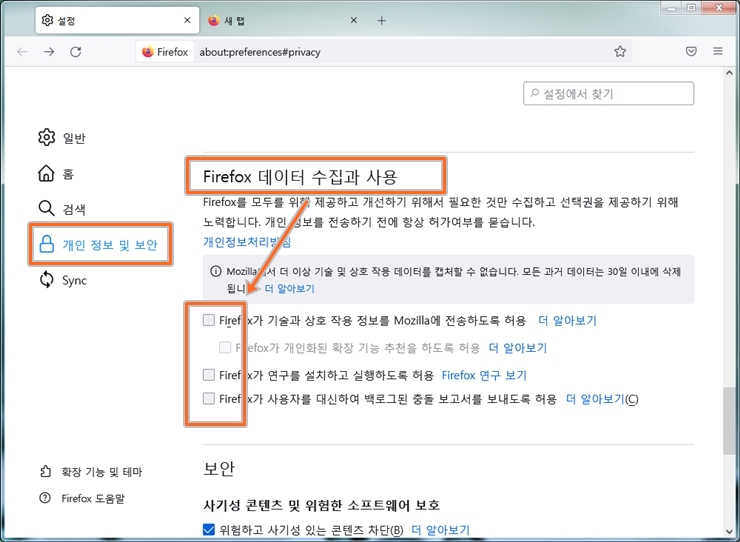Open the 검색 settings category
The width and height of the screenshot is (740, 542).
point(61,209)
